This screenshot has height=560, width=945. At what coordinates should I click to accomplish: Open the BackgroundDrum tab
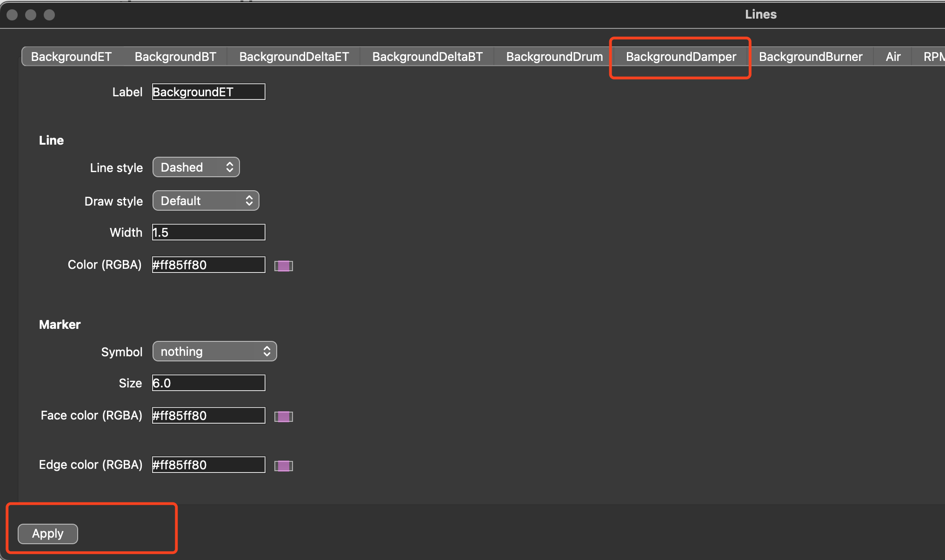point(554,57)
